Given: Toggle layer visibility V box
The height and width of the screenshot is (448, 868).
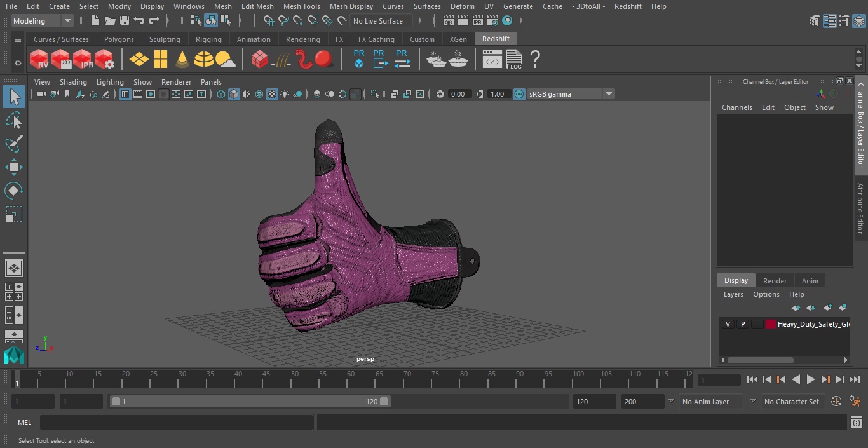Looking at the screenshot, I should 728,324.
